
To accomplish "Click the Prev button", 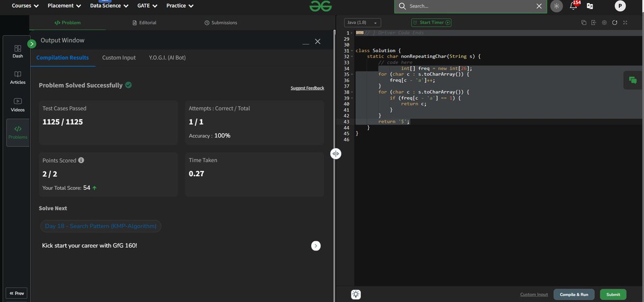I will point(16,293).
